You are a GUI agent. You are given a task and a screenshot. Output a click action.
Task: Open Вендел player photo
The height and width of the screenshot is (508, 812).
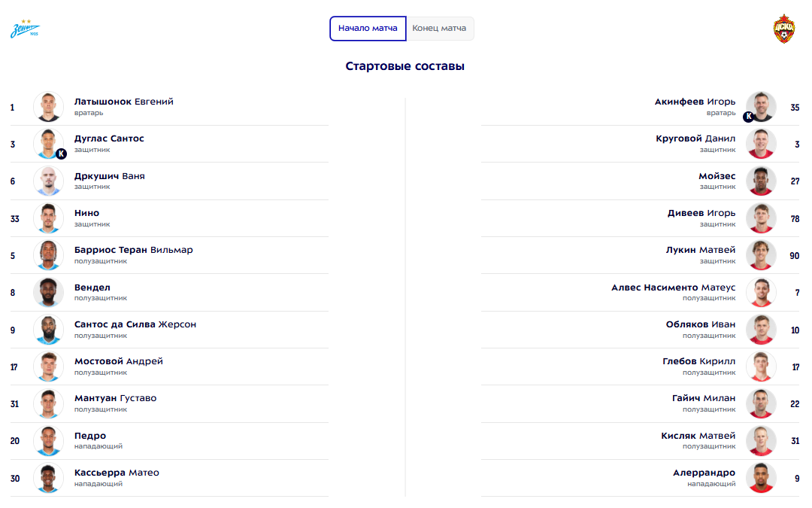(49, 293)
